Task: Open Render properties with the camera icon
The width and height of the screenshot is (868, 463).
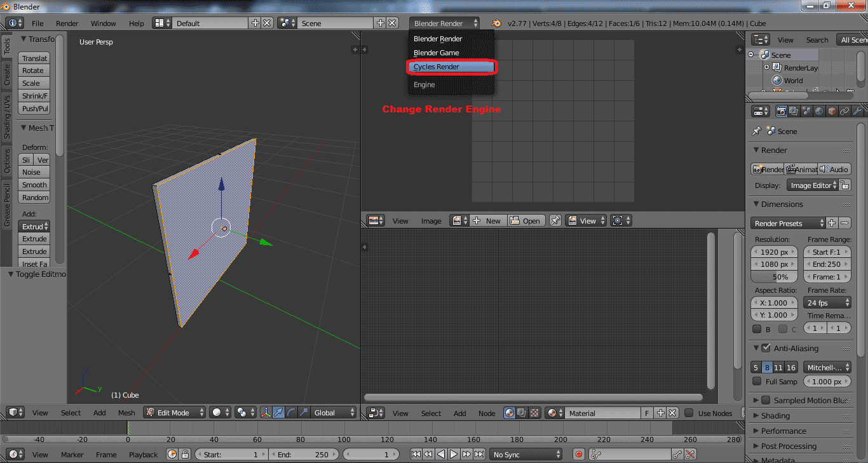Action: click(x=782, y=111)
